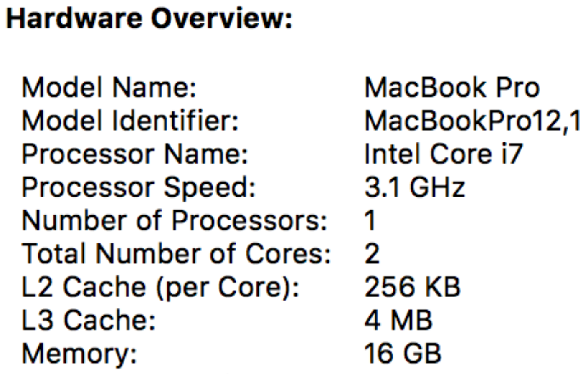Click the 3.1 GHz speed value
Screen dimensions: 588x374
[415, 187]
